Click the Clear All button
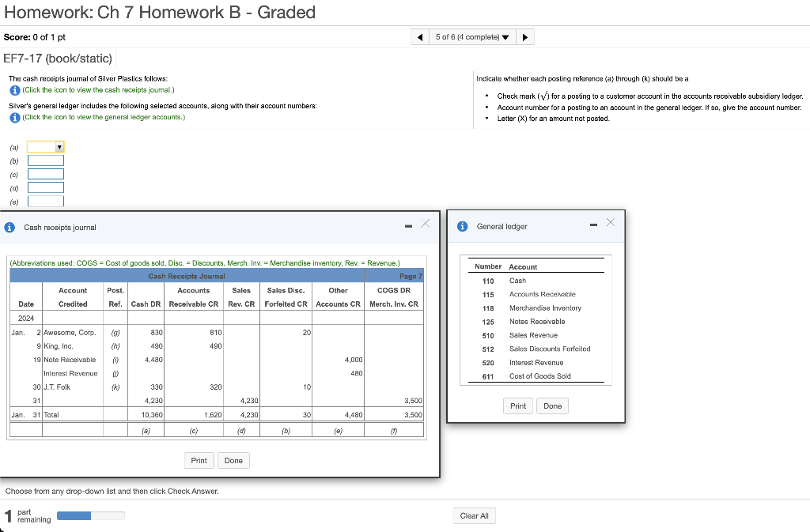This screenshot has width=810, height=532. [474, 515]
